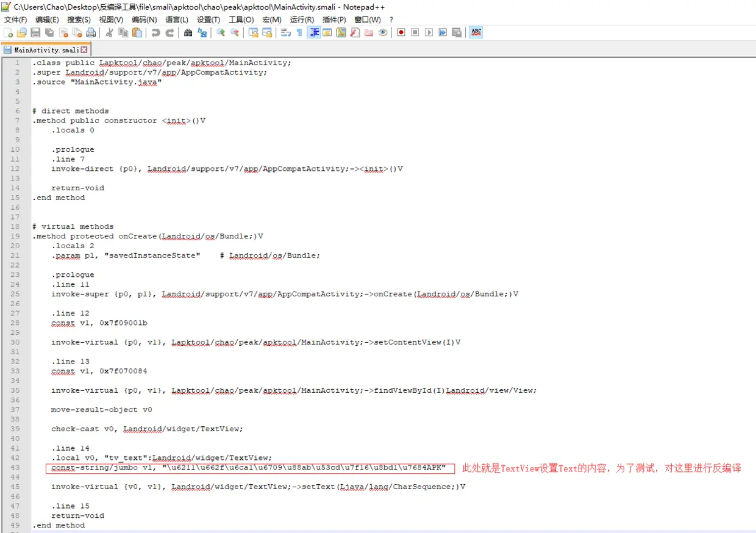Screen dimensions: 756x533
Task: Select the MainActivity.smali tab
Action: point(46,50)
